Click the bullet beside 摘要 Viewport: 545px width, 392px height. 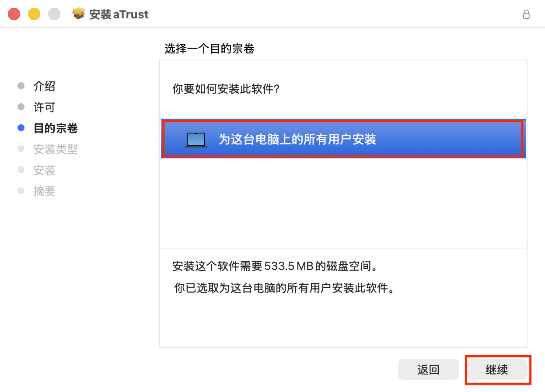21,191
